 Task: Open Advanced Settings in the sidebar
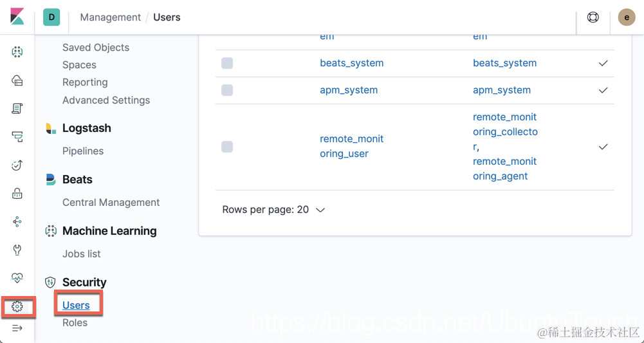[x=106, y=100]
